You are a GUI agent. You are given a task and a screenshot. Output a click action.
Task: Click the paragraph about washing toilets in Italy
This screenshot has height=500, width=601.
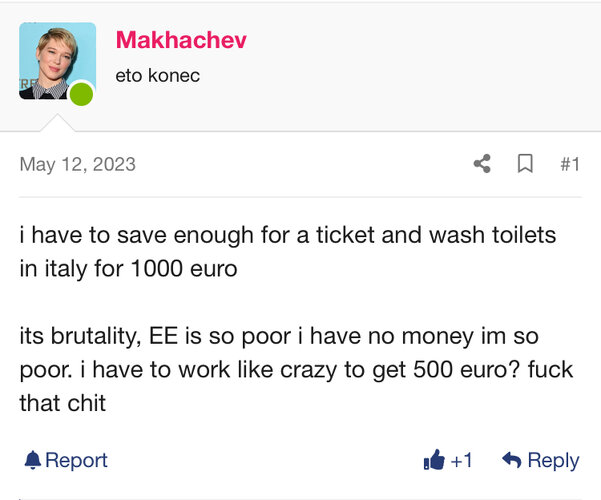click(x=288, y=252)
